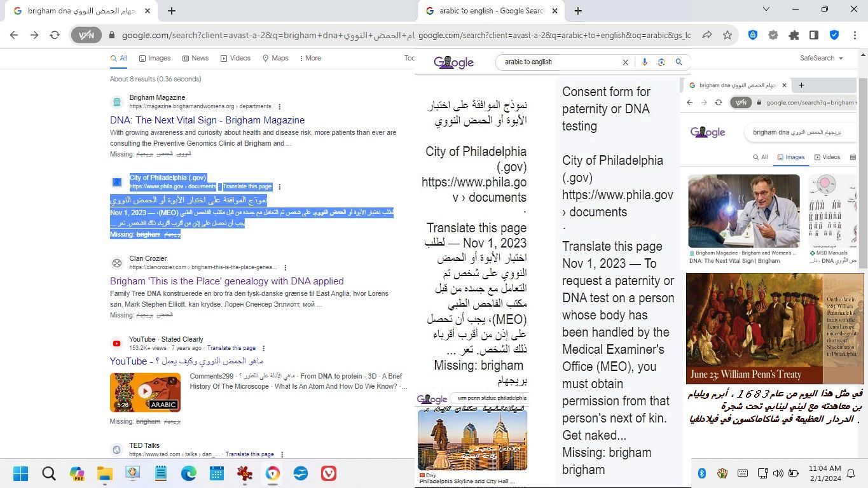Open 'DNA: The Next Vital Sign - Brigham Magazine' link

(207, 120)
